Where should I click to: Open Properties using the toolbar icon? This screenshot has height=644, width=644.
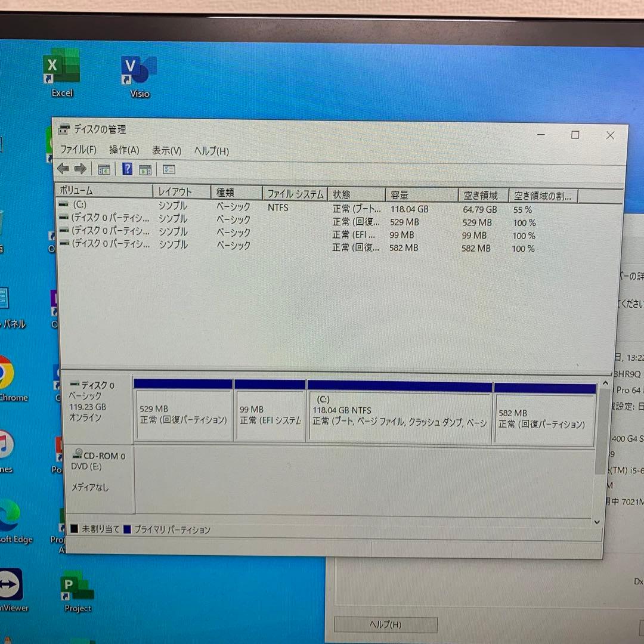(x=145, y=169)
